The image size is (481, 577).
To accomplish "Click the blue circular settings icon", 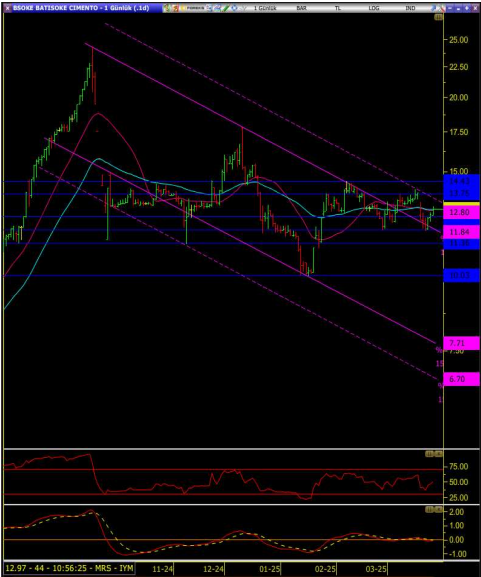I will click(x=234, y=8).
